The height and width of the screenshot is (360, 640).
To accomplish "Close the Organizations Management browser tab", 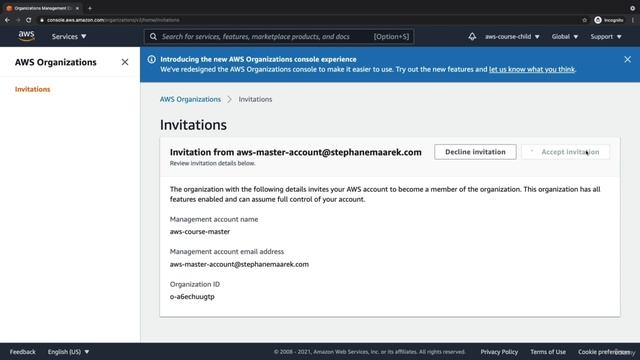I will 77,8.
